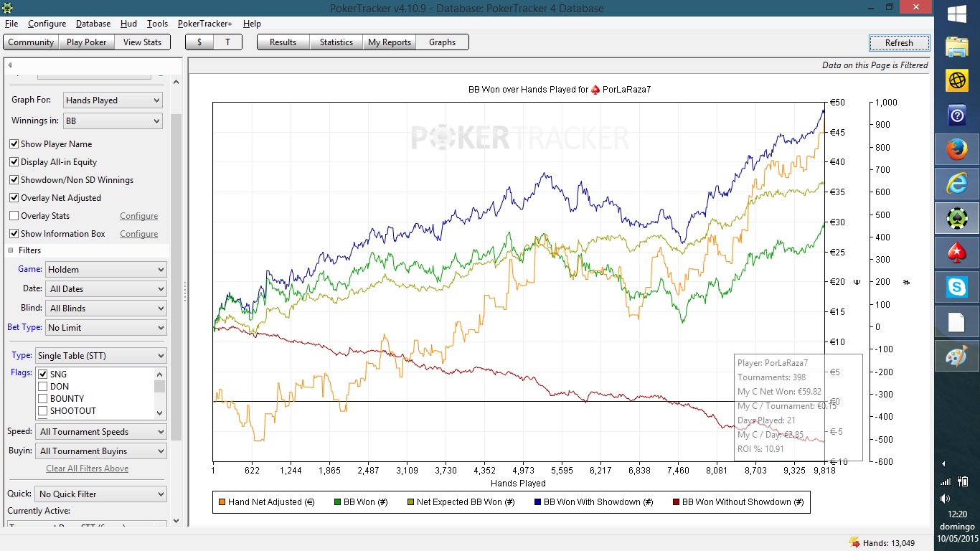Open the Game Holdem dropdown
This screenshot has height=551, width=980.
tap(106, 270)
